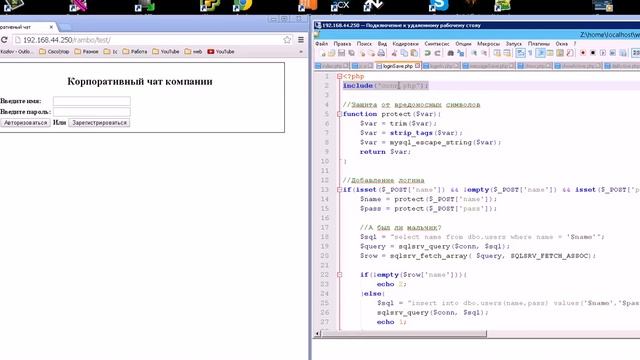
Task: Collapse the <?php fold marker on line 1
Action: tap(339, 76)
